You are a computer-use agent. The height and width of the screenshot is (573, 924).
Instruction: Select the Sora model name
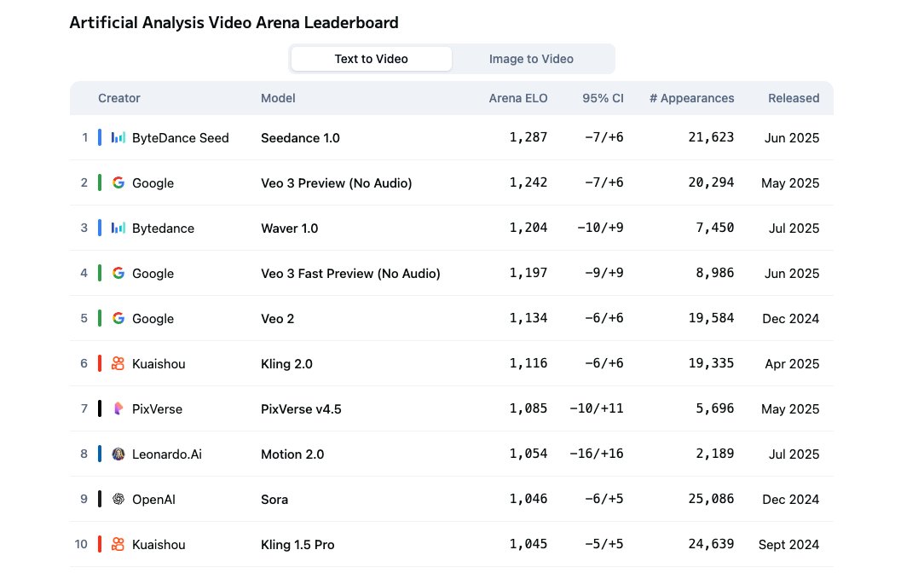click(274, 500)
